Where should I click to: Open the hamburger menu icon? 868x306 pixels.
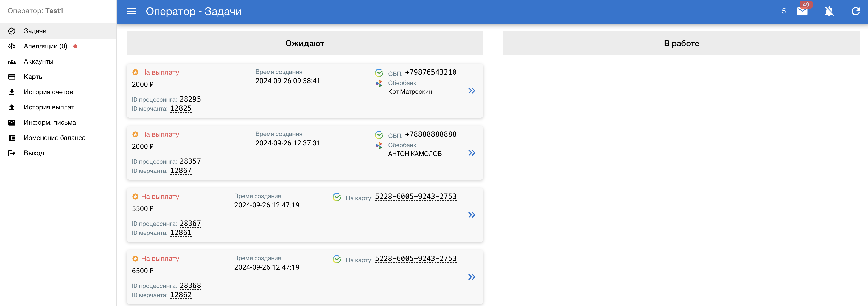[x=131, y=11]
